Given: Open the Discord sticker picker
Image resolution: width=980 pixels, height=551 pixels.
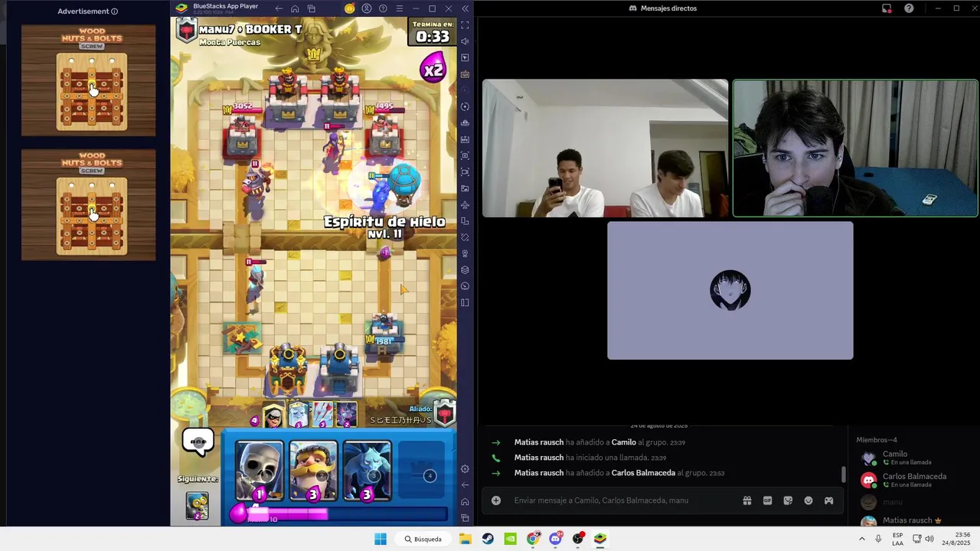Looking at the screenshot, I should click(x=788, y=500).
